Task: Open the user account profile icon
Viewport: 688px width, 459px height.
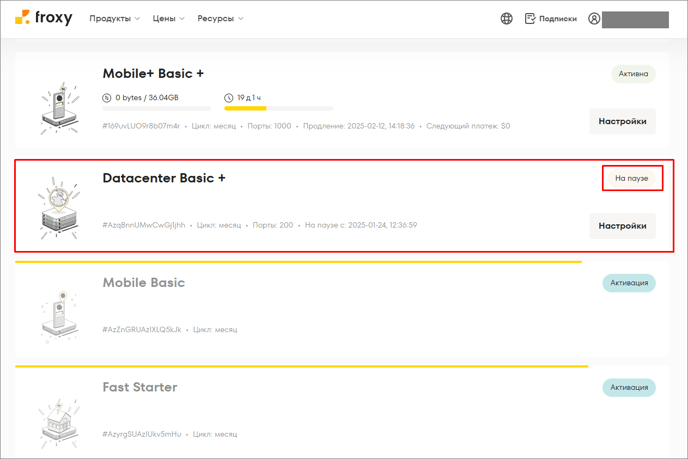Action: (594, 18)
